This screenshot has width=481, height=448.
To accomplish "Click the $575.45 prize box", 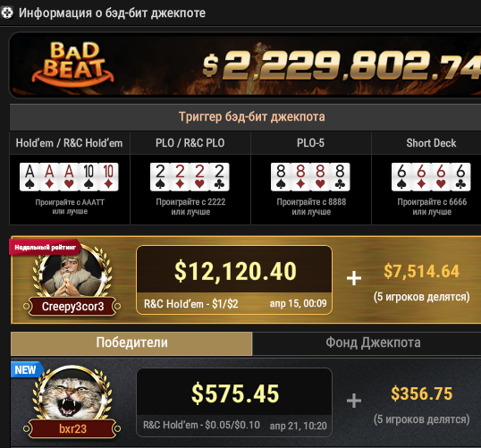I will [234, 402].
